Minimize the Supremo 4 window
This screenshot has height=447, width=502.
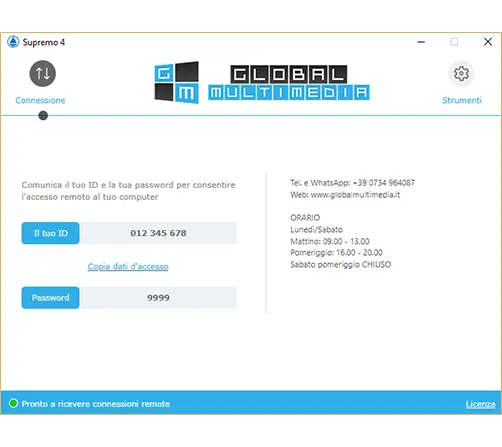coord(421,42)
